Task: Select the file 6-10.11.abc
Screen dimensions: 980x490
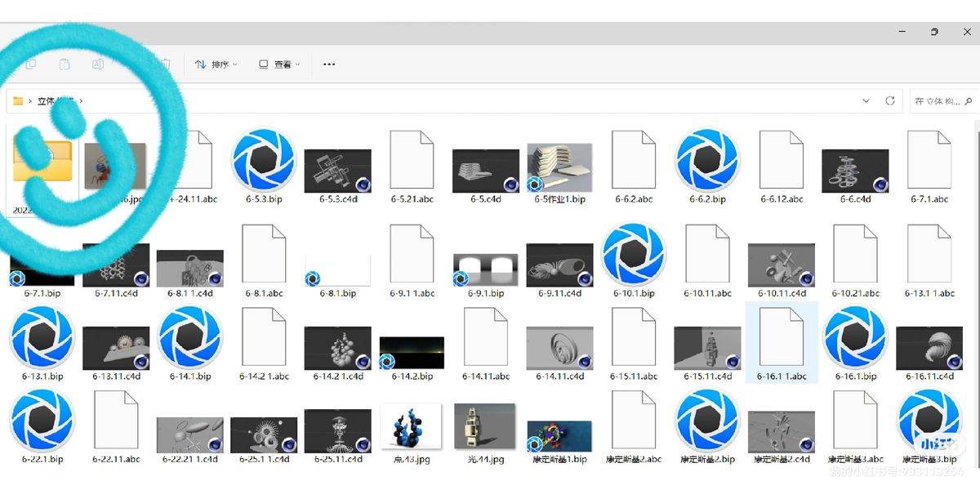Action: [707, 261]
